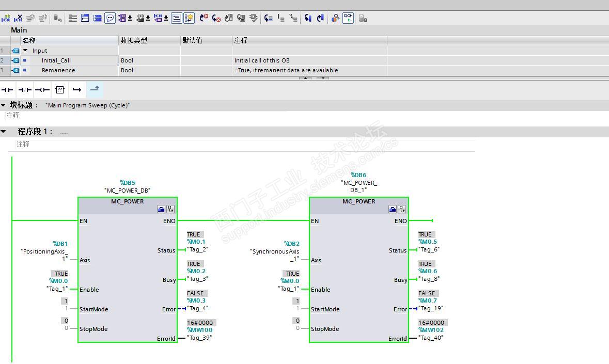
Task: Open the third operand display dropdown arrow
Action: pos(166,19)
